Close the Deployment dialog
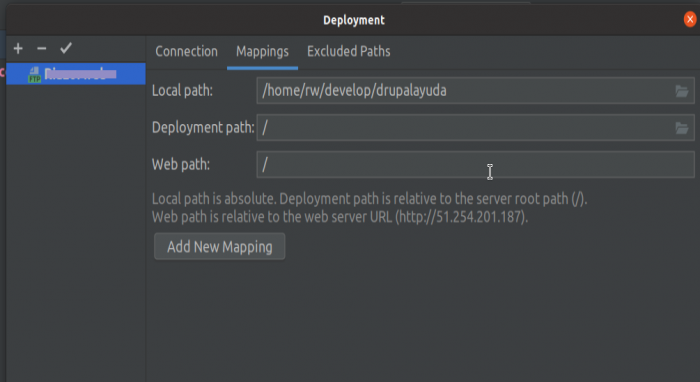The height and width of the screenshot is (382, 700). 690,19
